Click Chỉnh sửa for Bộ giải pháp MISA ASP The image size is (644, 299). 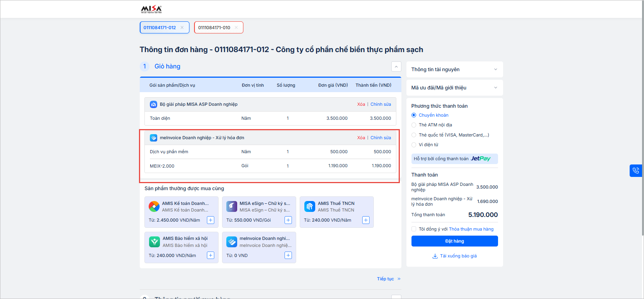380,104
